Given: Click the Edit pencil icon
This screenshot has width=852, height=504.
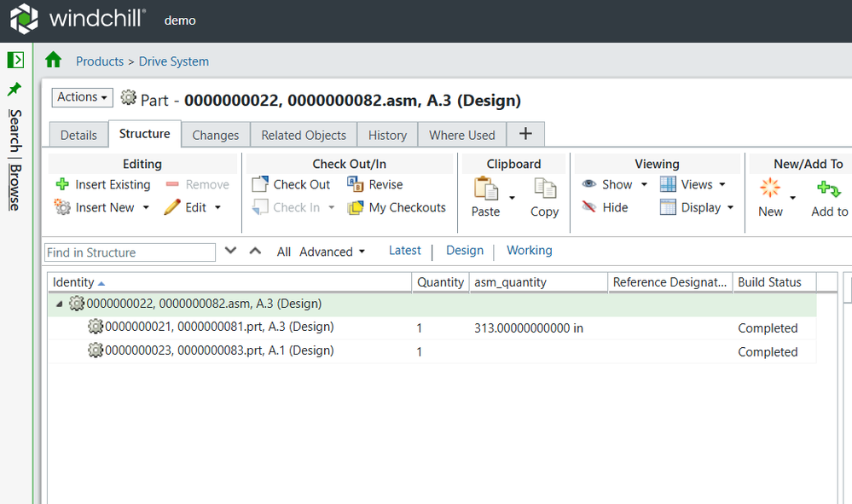Looking at the screenshot, I should point(172,207).
